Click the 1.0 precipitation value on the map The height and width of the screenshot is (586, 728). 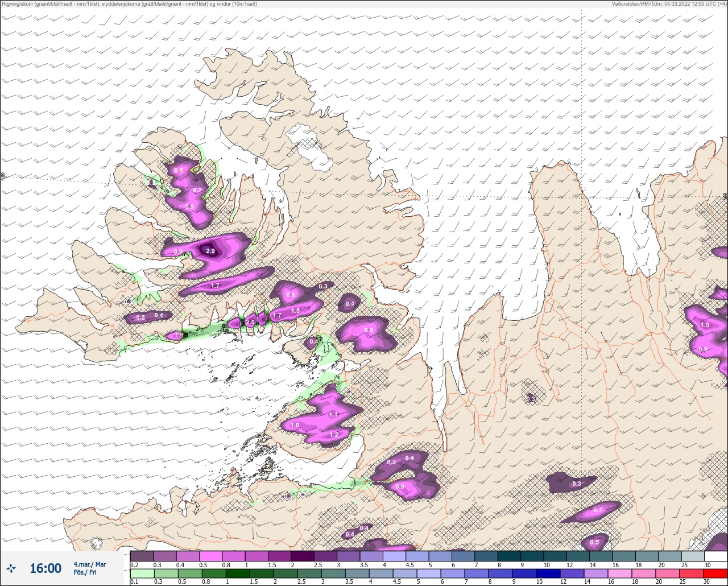(x=295, y=425)
